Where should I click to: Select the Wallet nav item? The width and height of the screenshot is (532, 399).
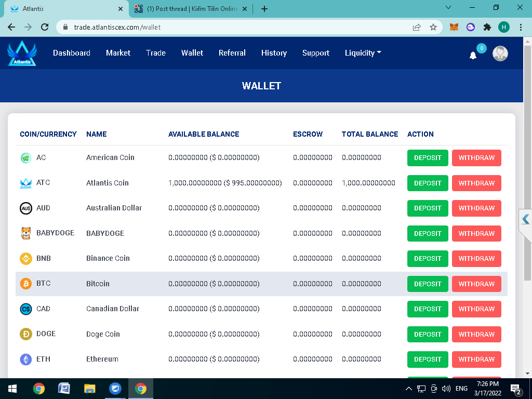coord(192,53)
